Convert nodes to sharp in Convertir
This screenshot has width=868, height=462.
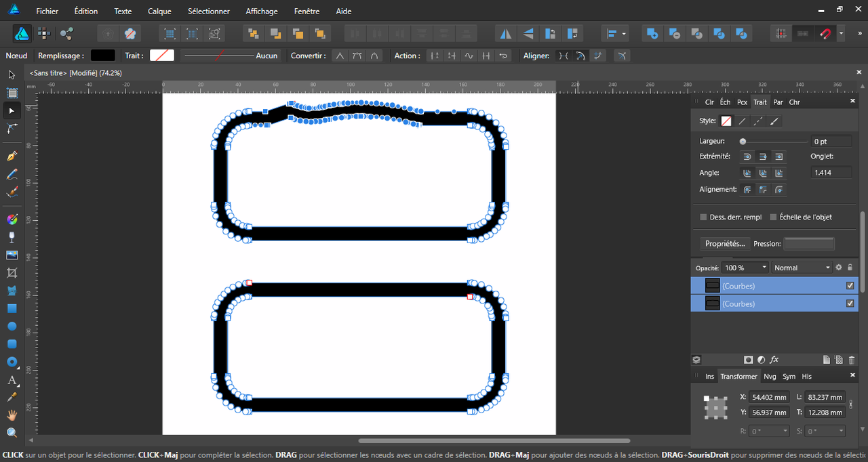pyautogui.click(x=340, y=56)
